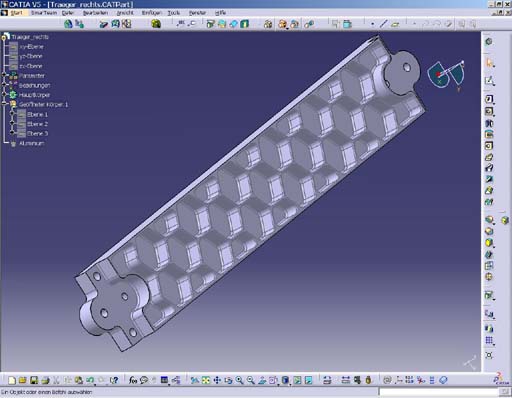Click the formula f(x) icon
This screenshot has height=398, width=512.
pyautogui.click(x=133, y=380)
